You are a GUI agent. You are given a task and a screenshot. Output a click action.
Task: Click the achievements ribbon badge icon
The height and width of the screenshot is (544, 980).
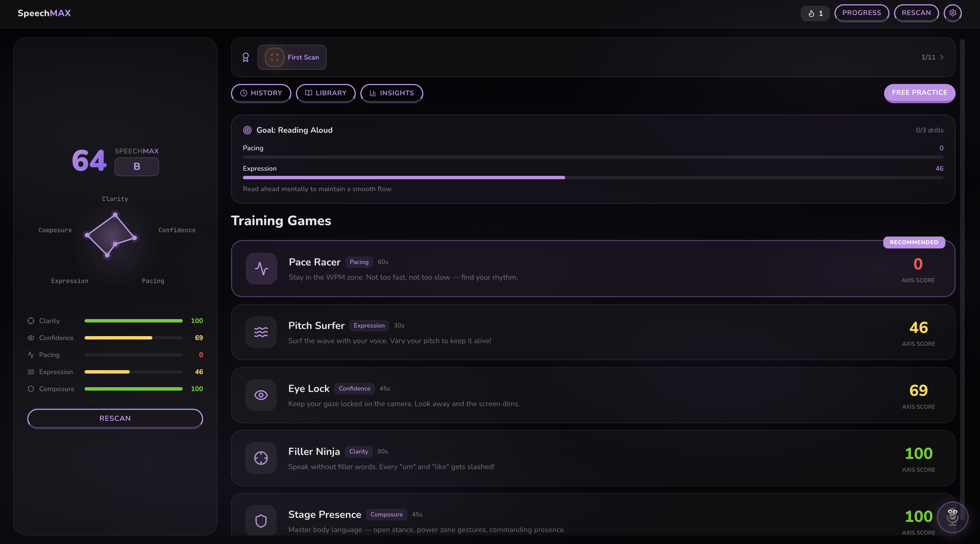pos(246,57)
